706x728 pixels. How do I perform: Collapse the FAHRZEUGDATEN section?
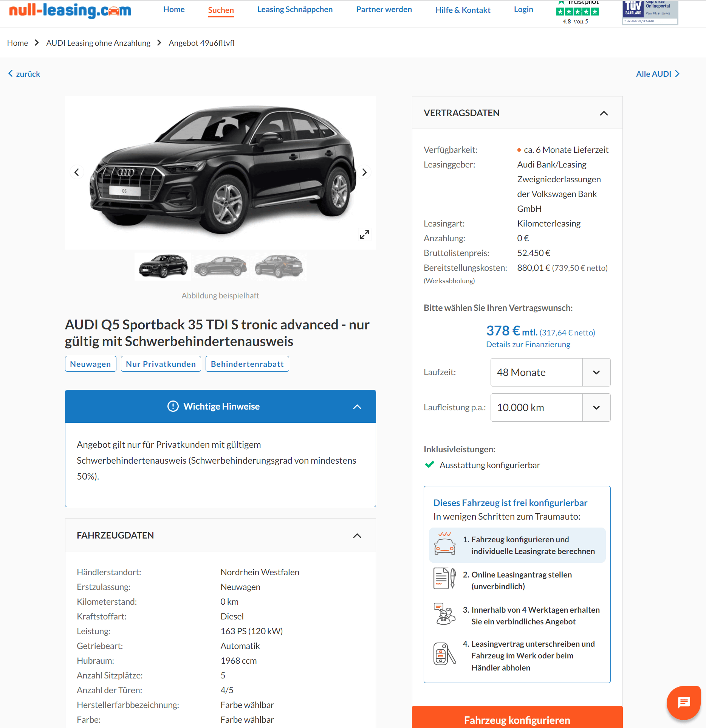click(x=357, y=536)
